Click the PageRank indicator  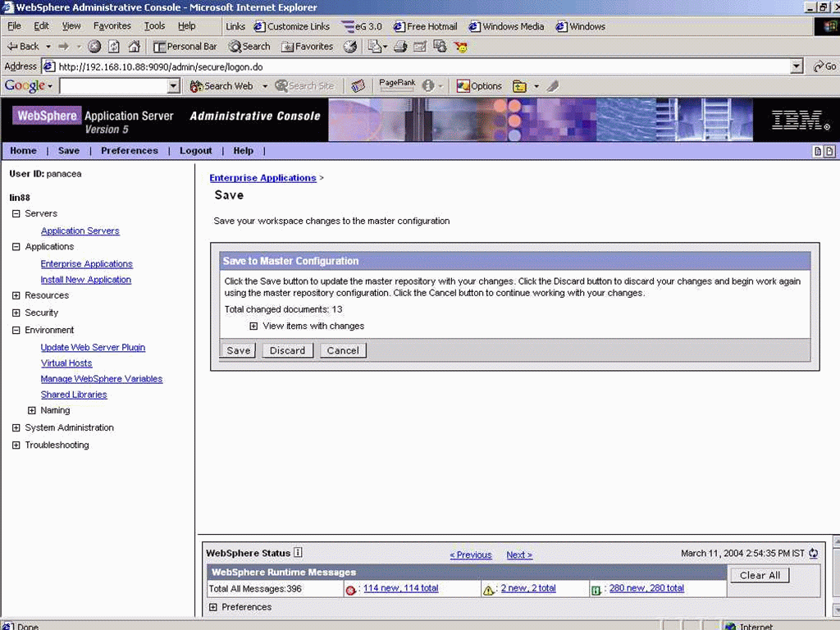point(397,84)
